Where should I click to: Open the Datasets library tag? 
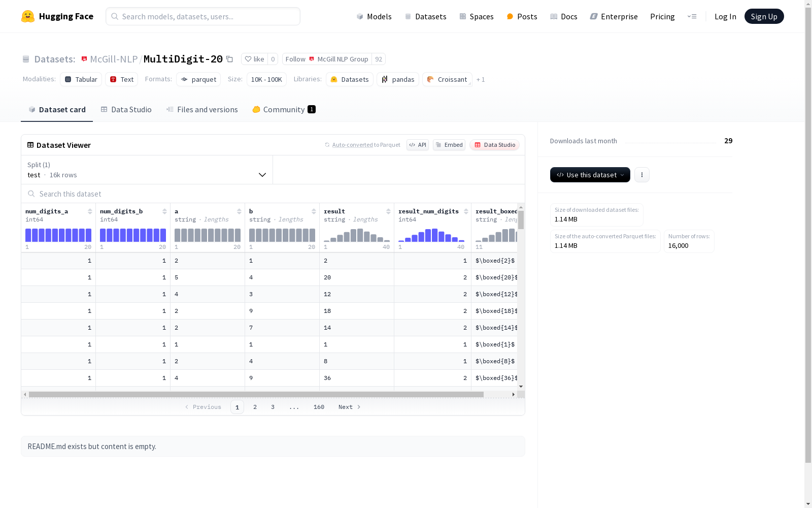coord(350,79)
